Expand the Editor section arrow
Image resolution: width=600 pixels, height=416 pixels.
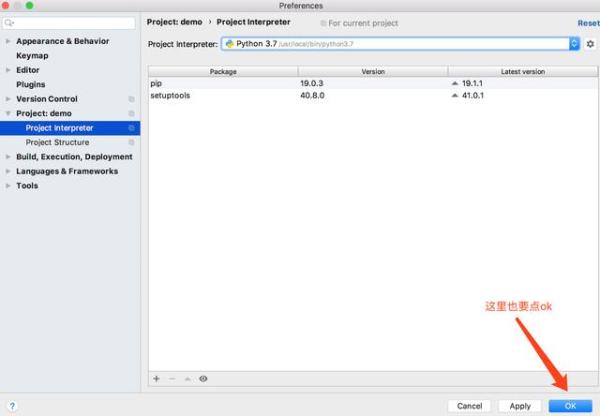pos(8,70)
